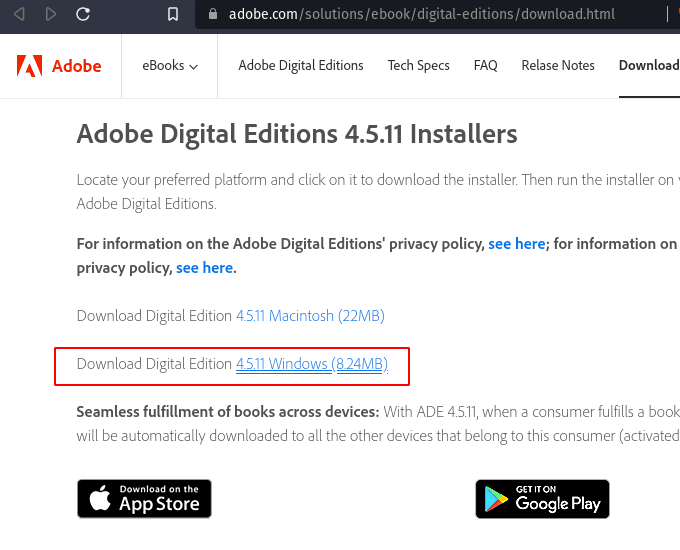The image size is (680, 550).
Task: Click the browser forward arrow icon
Action: tap(51, 14)
